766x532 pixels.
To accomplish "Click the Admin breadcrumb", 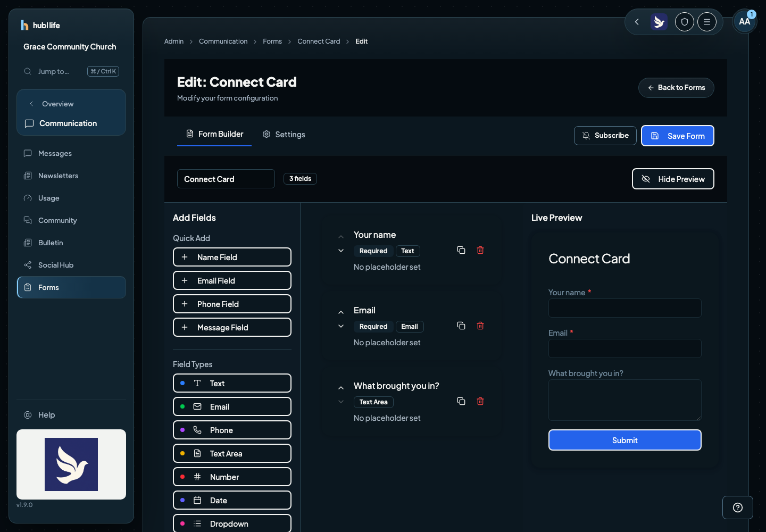I will coord(174,41).
